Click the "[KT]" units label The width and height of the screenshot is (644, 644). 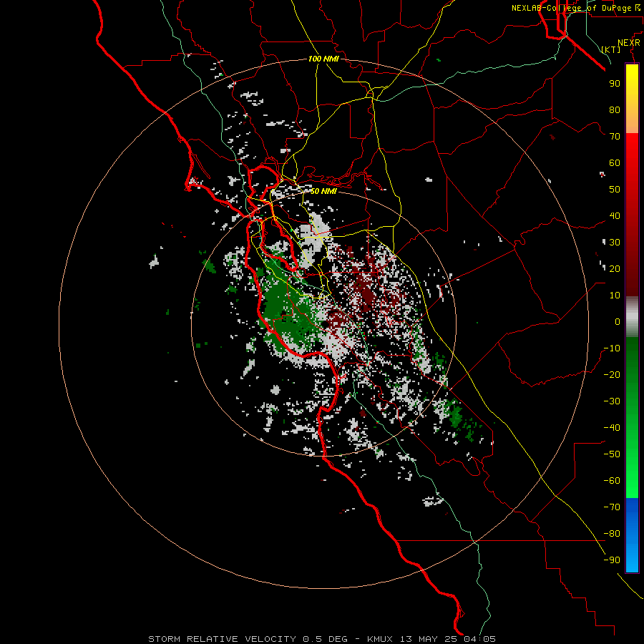click(x=611, y=49)
